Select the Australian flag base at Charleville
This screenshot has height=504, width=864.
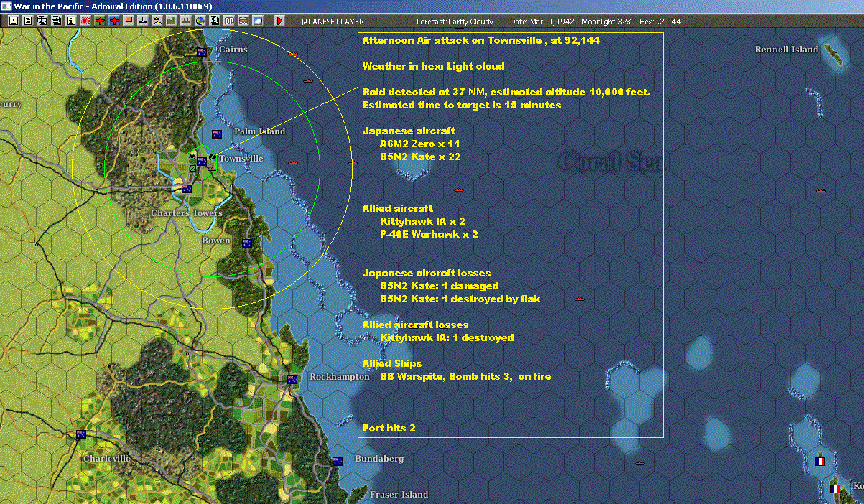tap(81, 434)
